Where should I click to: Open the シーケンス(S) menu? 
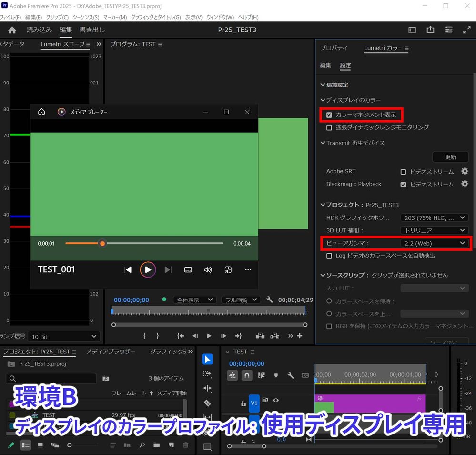pyautogui.click(x=86, y=17)
